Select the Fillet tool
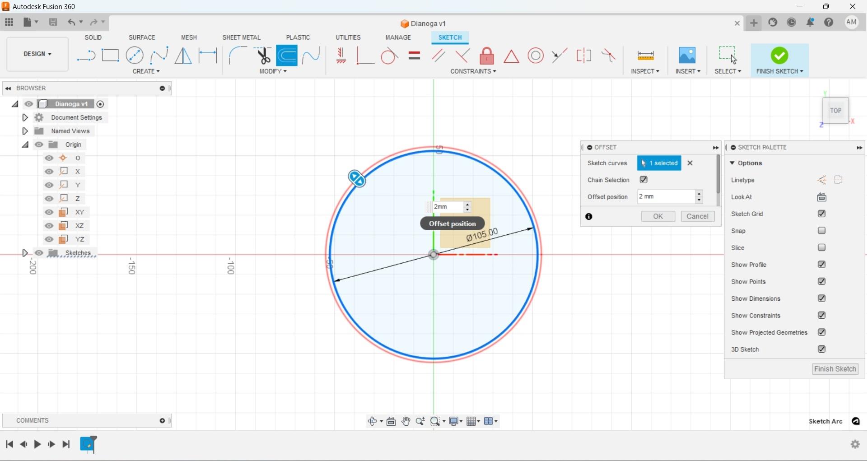This screenshot has width=868, height=461. coord(238,56)
